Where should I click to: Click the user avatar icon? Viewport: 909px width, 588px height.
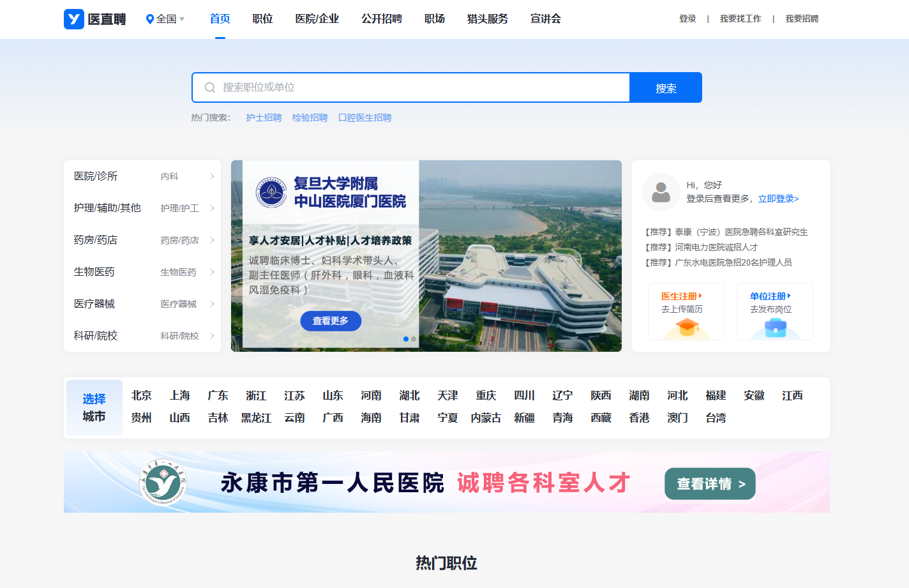coord(661,192)
